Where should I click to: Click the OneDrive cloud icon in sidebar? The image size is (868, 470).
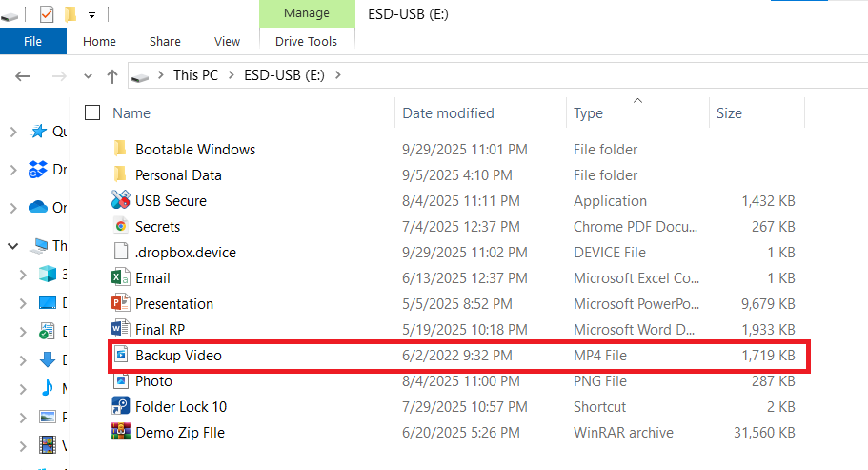click(x=38, y=207)
